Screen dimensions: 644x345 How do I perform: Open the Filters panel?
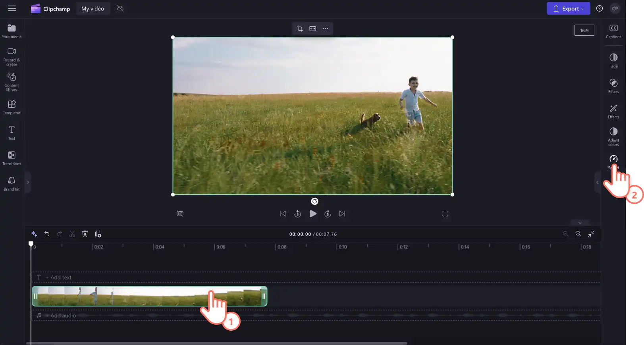613,86
